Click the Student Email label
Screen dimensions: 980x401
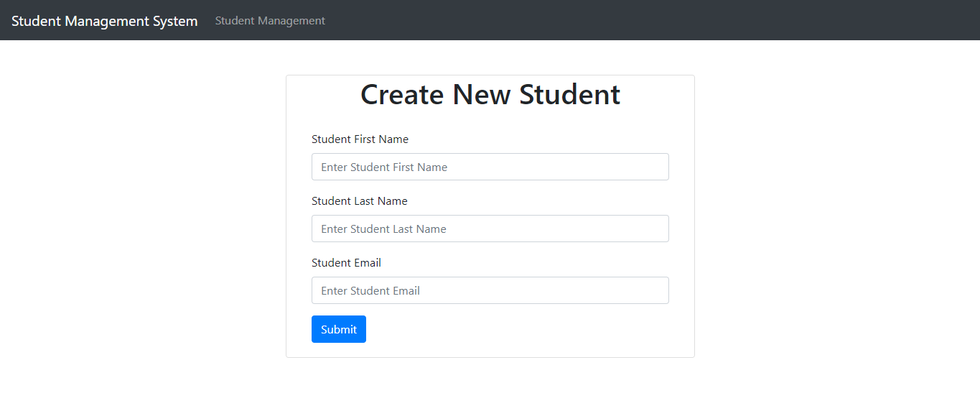346,263
